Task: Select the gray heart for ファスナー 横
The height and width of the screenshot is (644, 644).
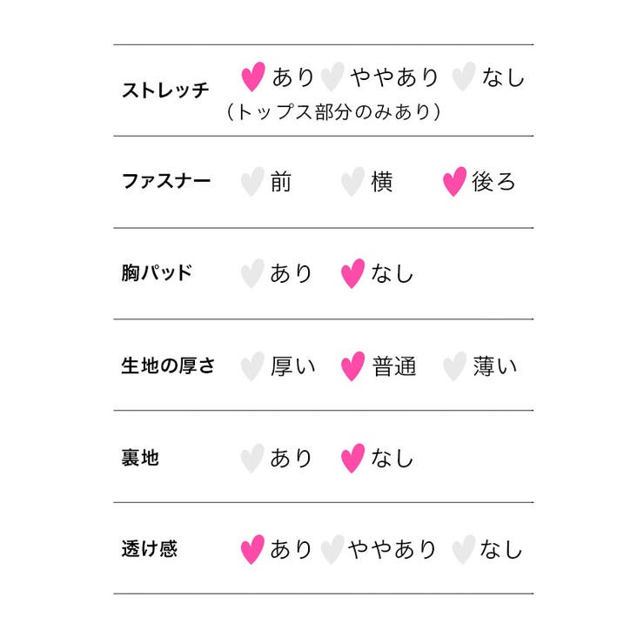Action: (x=352, y=181)
